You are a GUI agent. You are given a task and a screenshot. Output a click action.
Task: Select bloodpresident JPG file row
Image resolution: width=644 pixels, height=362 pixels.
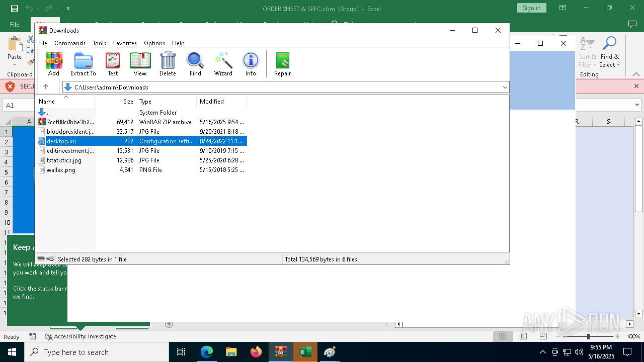click(141, 132)
